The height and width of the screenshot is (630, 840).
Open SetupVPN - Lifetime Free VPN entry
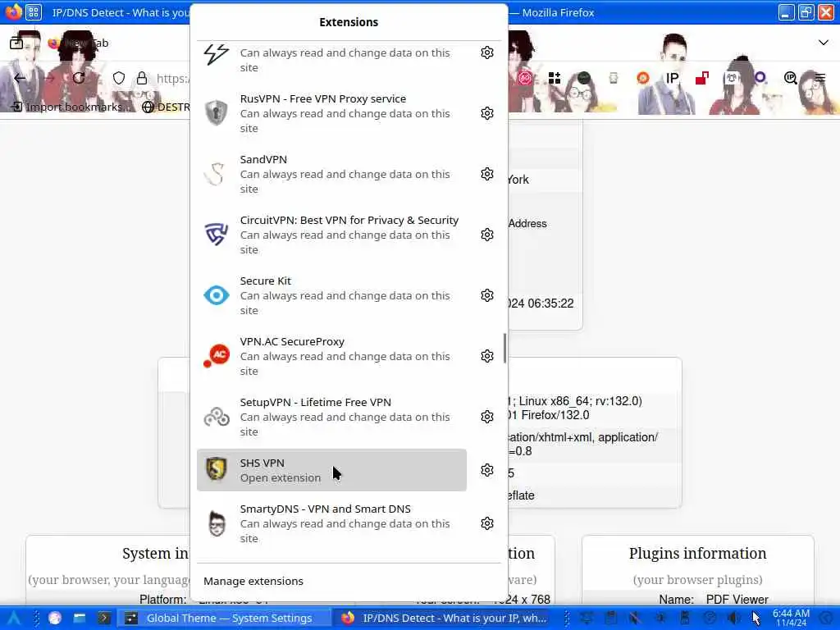(331, 416)
